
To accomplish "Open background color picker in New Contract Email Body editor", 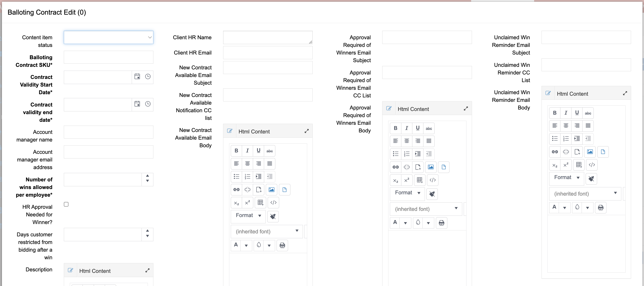I will (269, 245).
